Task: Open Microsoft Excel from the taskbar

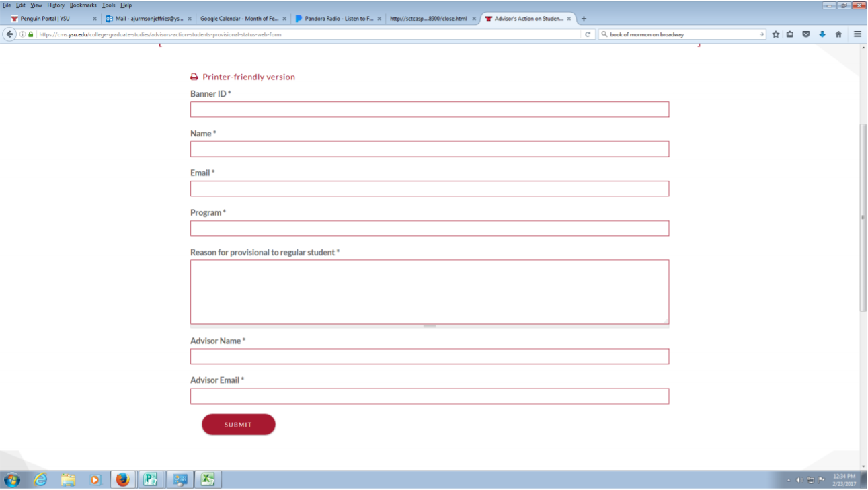Action: pos(208,479)
